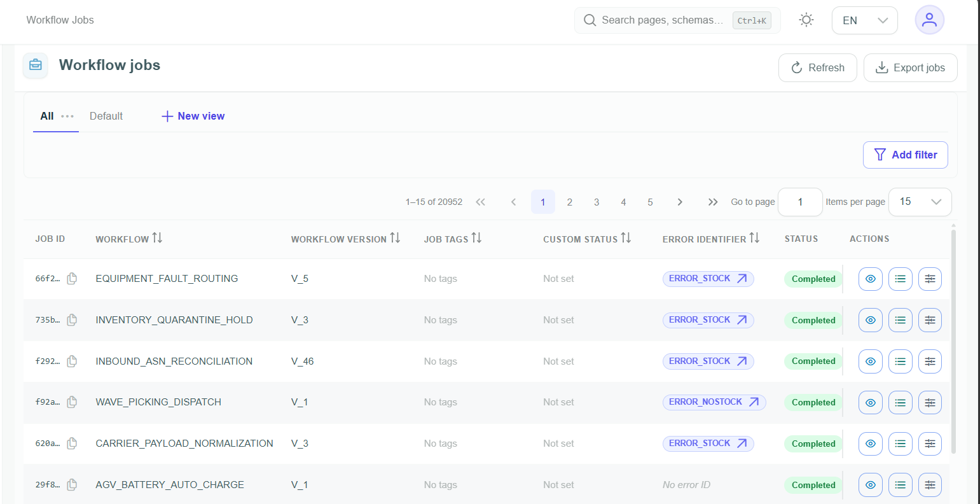Go to the next page arrow
This screenshot has height=504, width=980.
[x=680, y=202]
